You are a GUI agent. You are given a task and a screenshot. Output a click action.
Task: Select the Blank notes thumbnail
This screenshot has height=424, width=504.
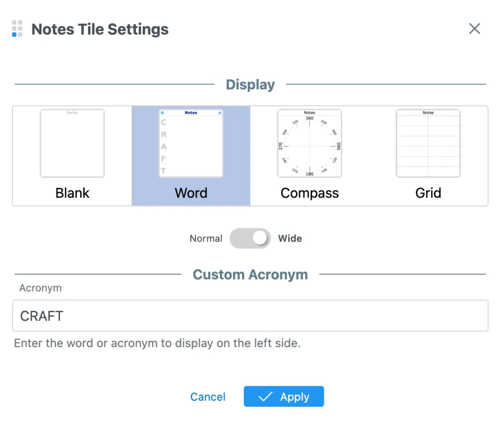click(72, 143)
